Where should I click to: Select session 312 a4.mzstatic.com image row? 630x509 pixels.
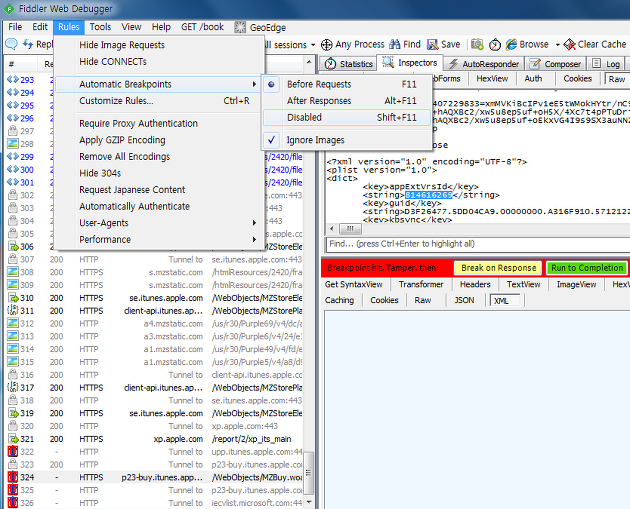(155, 323)
